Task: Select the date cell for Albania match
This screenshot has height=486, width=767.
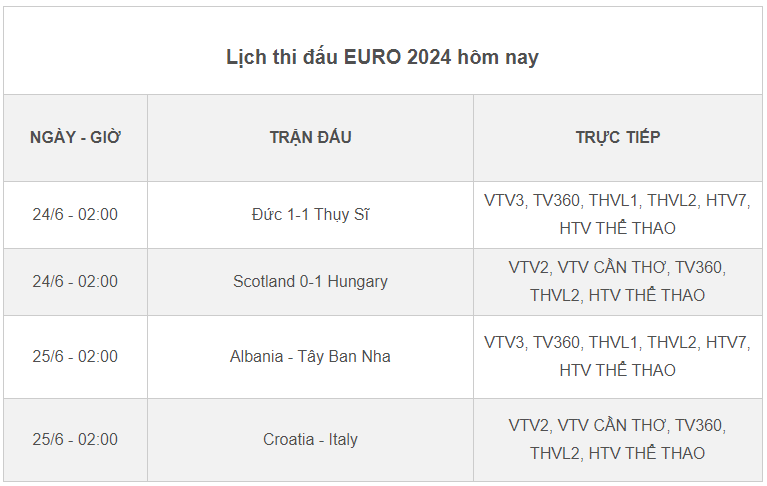Action: pos(75,357)
